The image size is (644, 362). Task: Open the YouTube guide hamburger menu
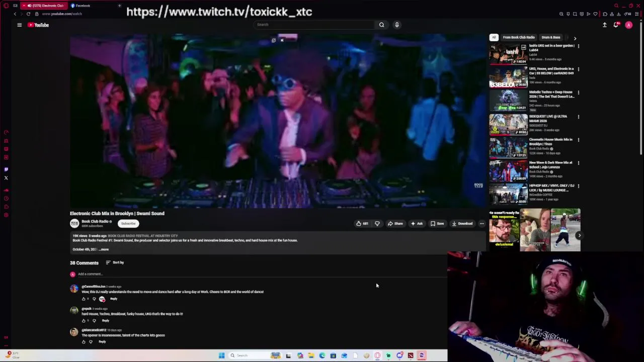click(19, 25)
